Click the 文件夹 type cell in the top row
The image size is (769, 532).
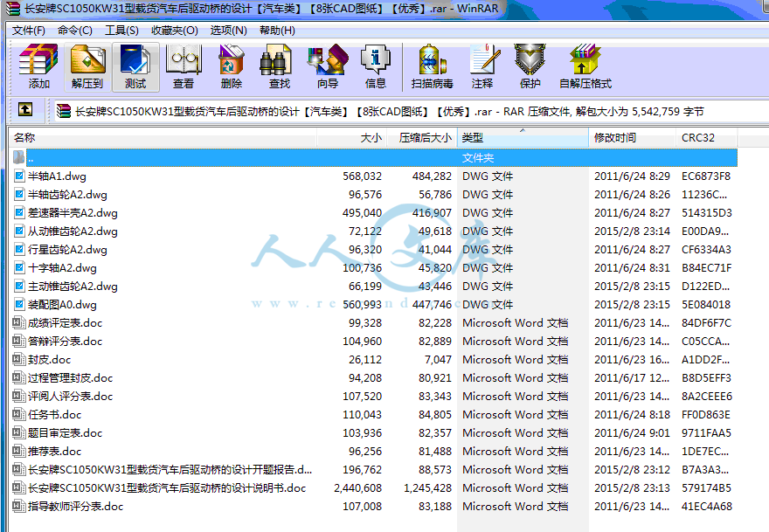tap(478, 158)
